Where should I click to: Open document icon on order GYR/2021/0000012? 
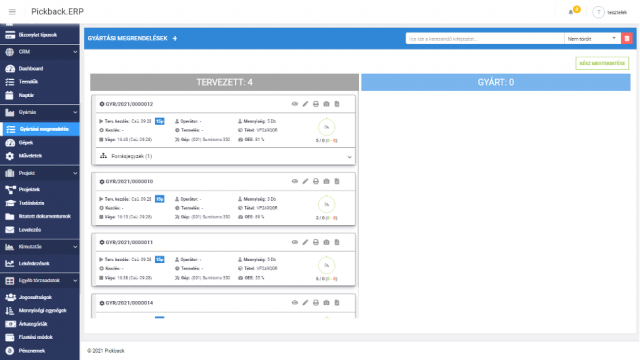click(337, 104)
